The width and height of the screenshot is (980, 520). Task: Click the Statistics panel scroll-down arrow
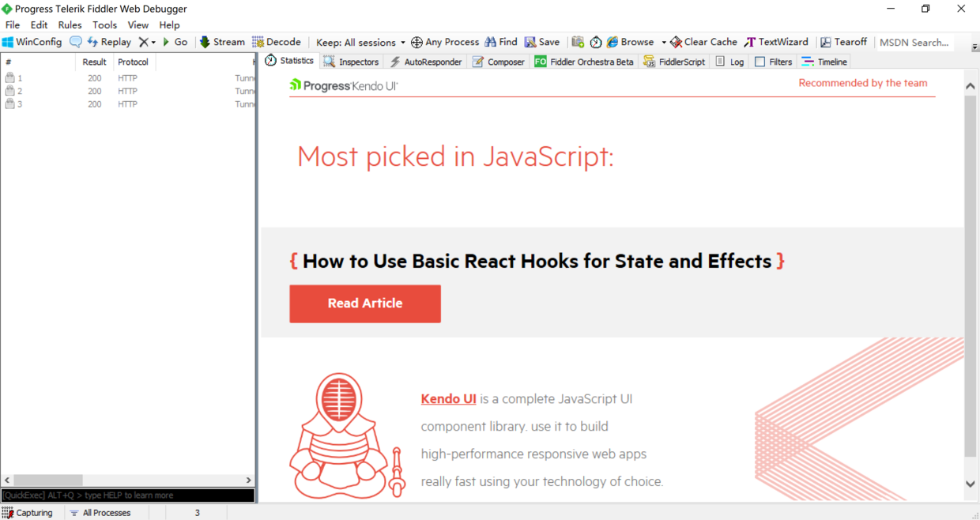pos(971,484)
